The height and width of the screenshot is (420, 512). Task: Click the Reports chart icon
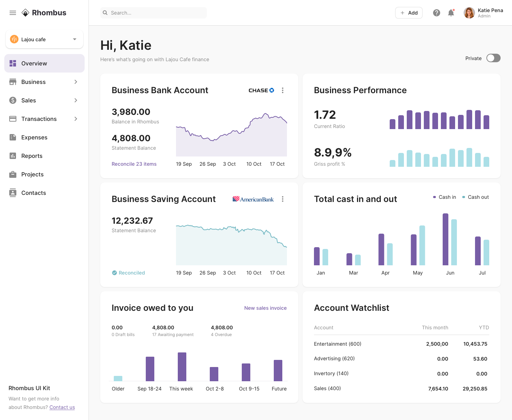13,156
